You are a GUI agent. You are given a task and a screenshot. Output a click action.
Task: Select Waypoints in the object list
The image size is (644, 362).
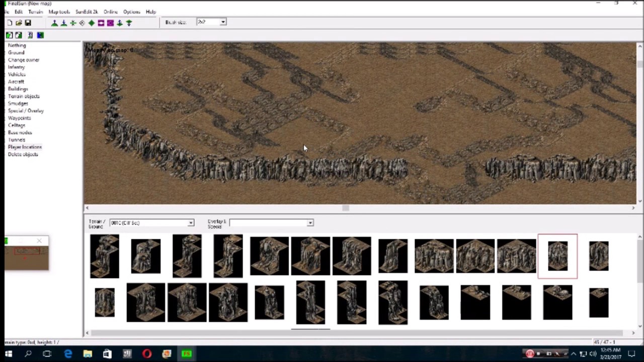(x=19, y=118)
